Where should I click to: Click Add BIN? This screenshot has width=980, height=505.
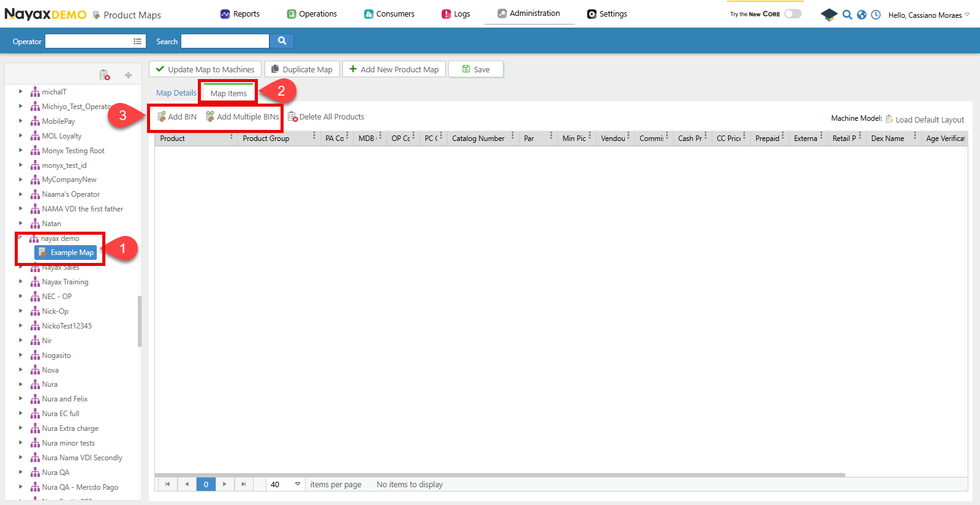(x=177, y=116)
